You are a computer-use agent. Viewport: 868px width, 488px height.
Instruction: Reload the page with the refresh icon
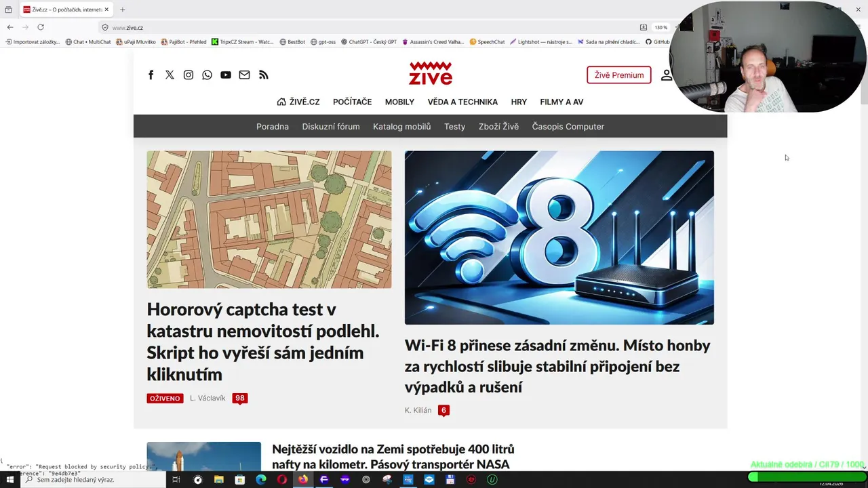tap(41, 27)
